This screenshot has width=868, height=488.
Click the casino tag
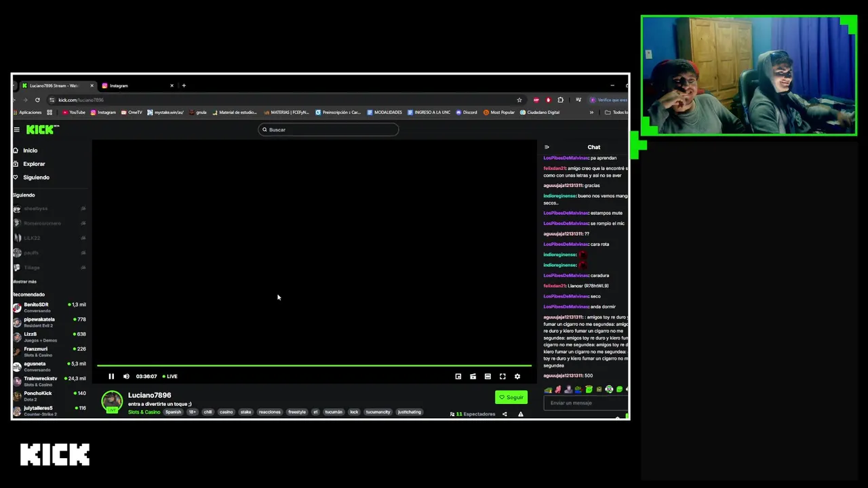226,412
